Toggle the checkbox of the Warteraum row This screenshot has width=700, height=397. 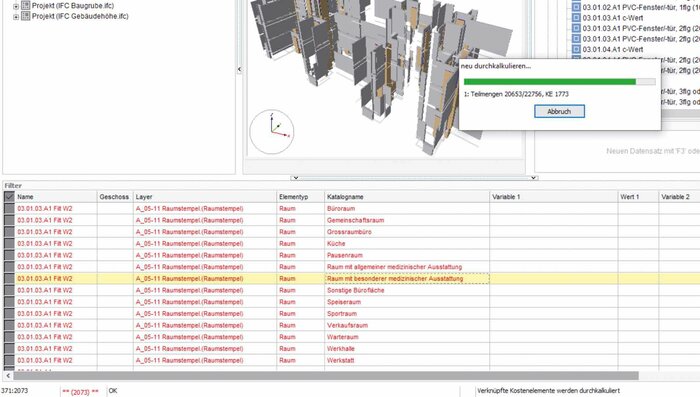(x=9, y=337)
